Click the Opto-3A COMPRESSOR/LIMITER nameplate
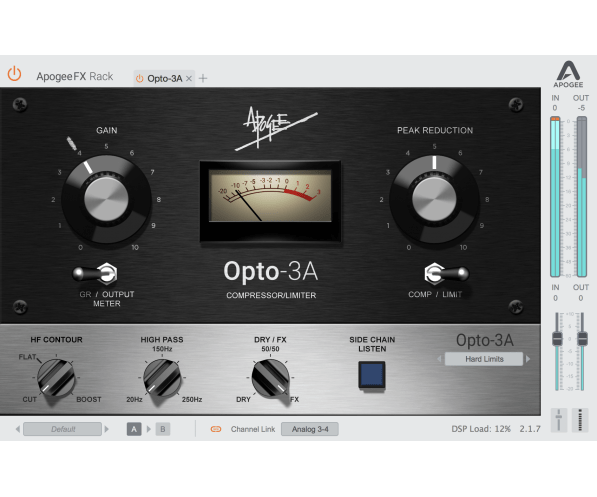The height and width of the screenshot is (497, 597). (271, 280)
